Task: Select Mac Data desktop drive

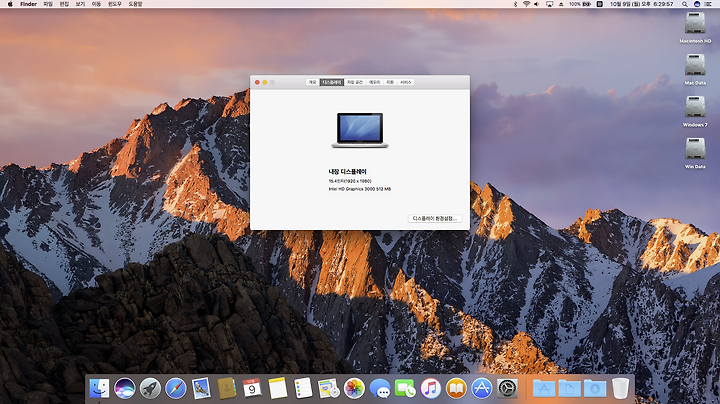Action: coord(695,69)
